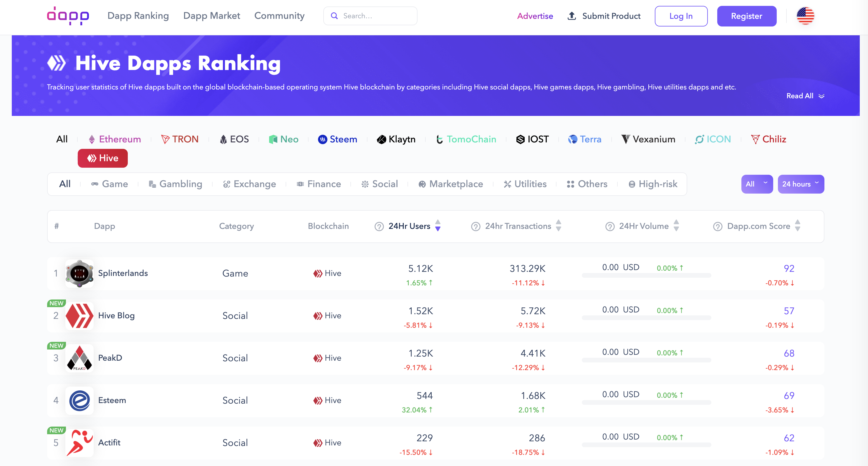Click the 24hr Transactions help icon
The height and width of the screenshot is (466, 868).
(x=476, y=227)
